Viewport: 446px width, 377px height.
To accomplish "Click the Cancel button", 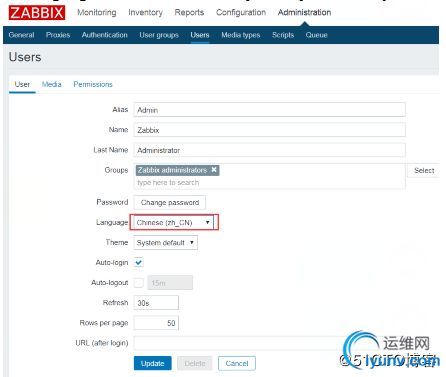I will click(x=237, y=363).
